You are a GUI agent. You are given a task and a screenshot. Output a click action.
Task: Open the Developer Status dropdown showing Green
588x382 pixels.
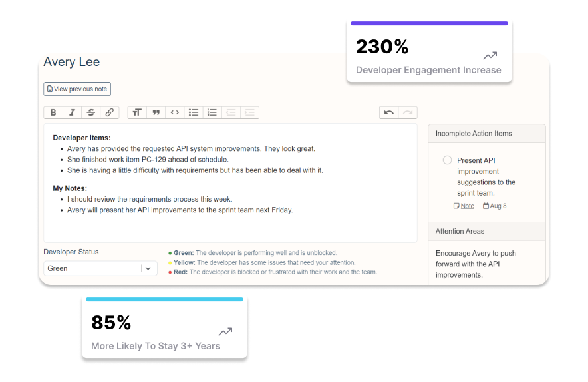[100, 268]
